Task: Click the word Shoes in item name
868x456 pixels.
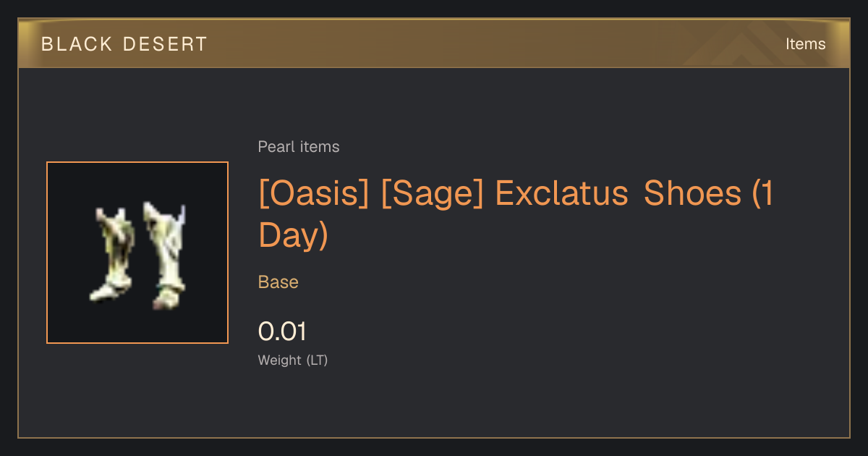Action: (x=693, y=194)
